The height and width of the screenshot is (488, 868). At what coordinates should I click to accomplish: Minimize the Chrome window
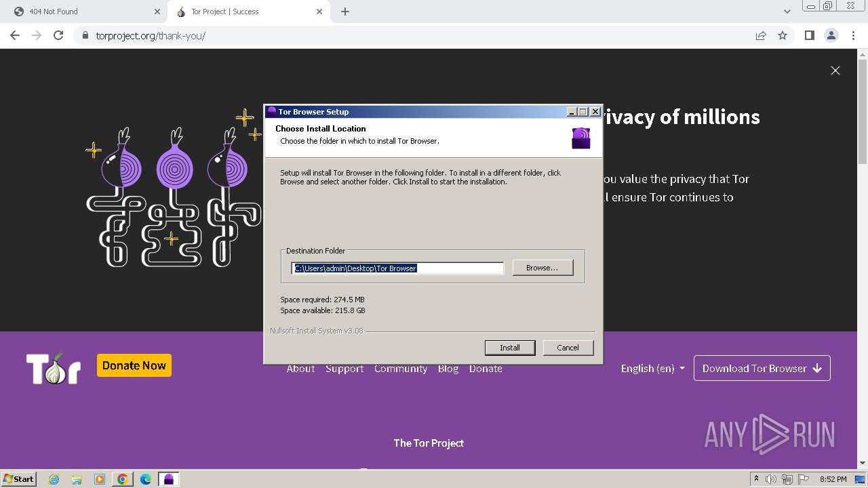coord(810,5)
